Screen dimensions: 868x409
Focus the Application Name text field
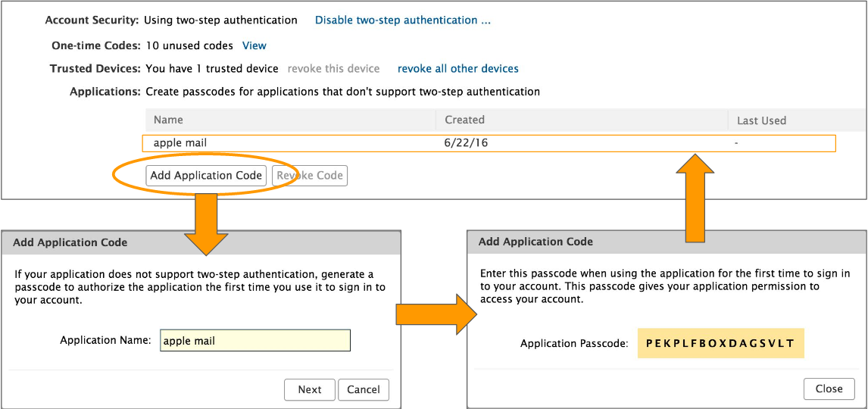pos(255,341)
